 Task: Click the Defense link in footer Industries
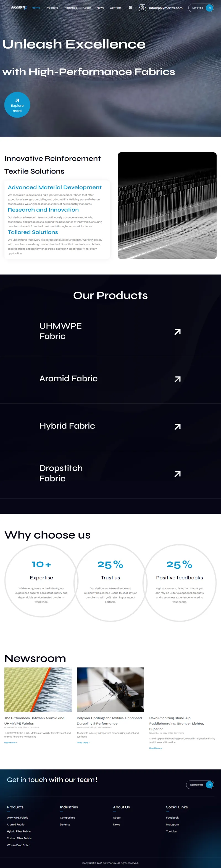tap(65, 824)
